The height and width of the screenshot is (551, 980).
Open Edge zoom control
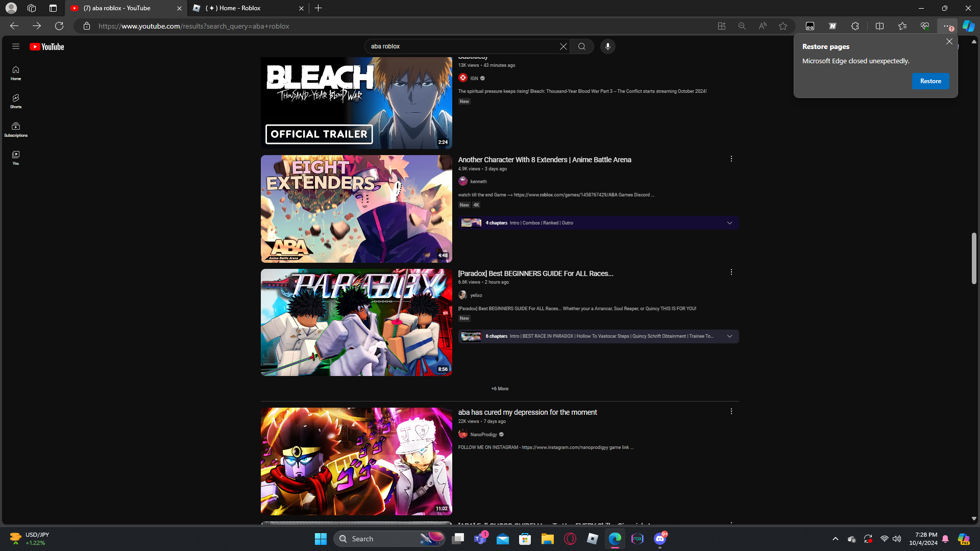point(742,26)
